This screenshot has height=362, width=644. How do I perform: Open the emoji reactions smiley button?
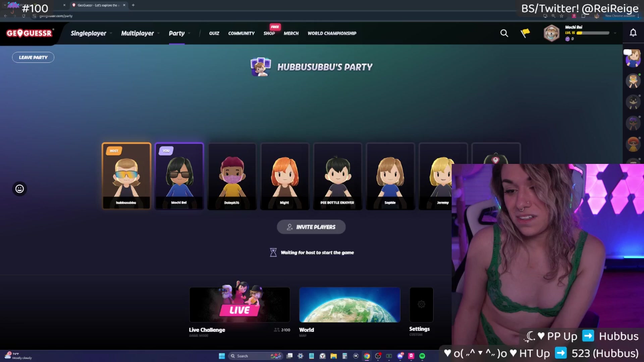pos(19,189)
